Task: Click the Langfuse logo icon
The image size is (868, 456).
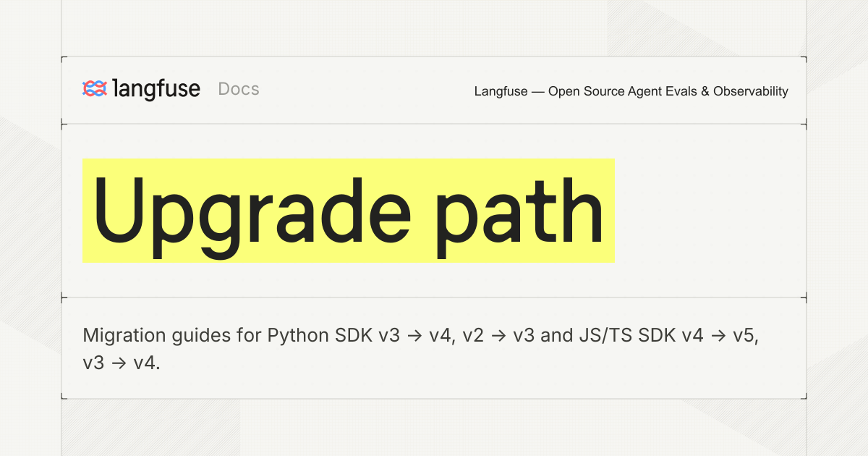Action: coord(95,89)
